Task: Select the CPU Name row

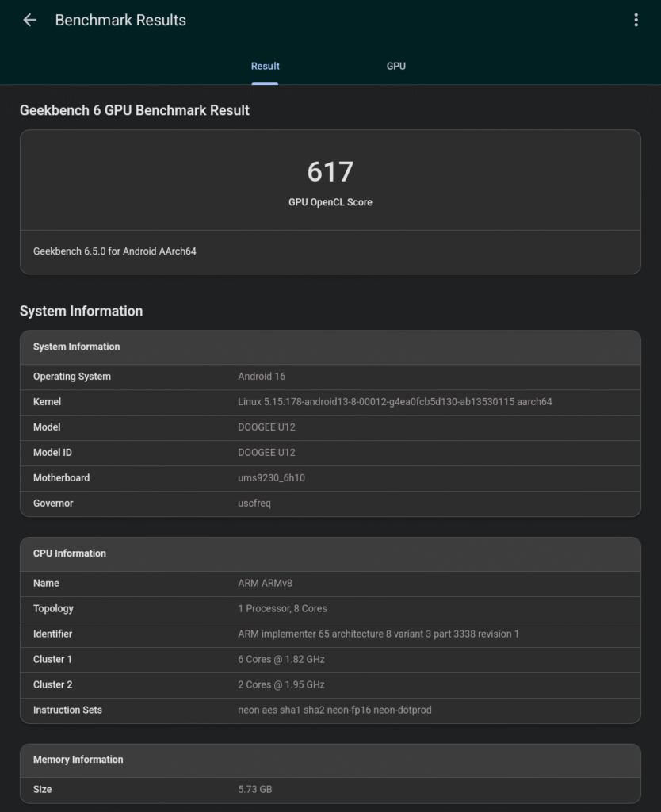Action: 330,584
